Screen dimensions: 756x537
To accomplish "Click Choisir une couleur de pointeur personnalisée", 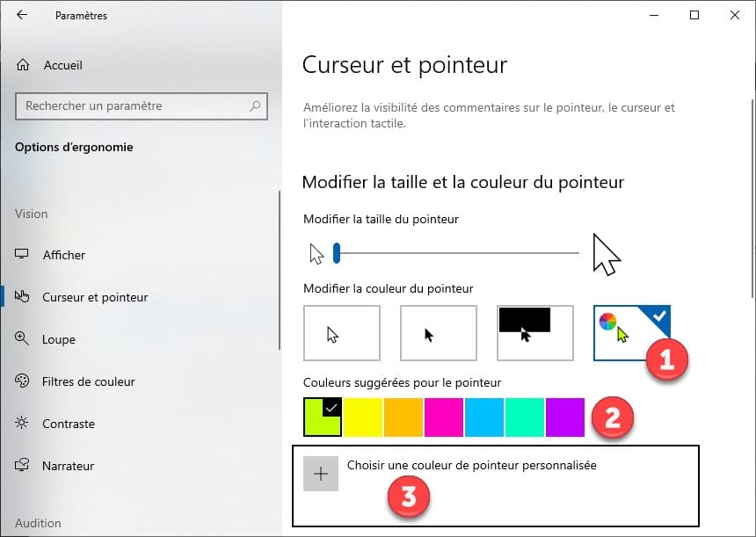I will [471, 466].
